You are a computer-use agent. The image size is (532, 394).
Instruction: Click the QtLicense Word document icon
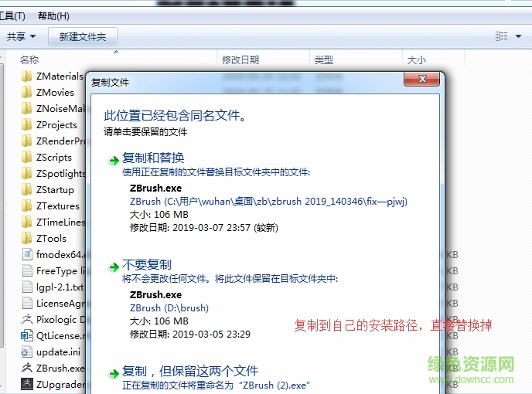(x=27, y=336)
